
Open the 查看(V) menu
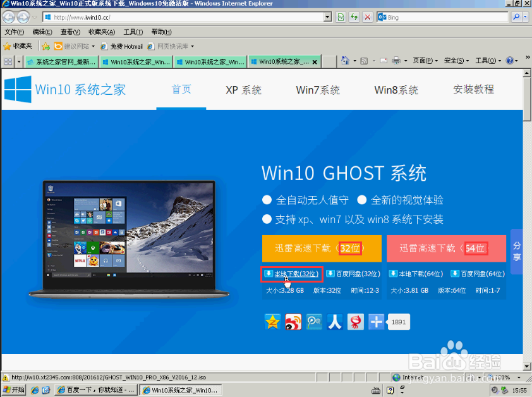click(70, 32)
